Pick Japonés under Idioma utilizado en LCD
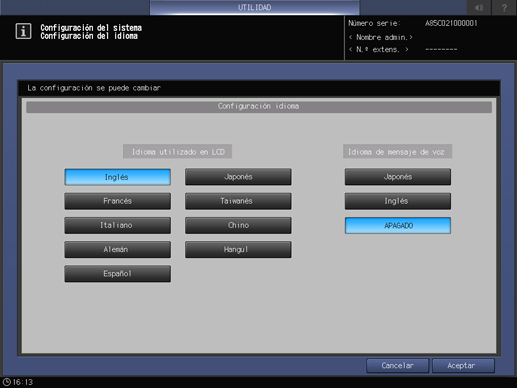This screenshot has height=388, width=517. [238, 177]
